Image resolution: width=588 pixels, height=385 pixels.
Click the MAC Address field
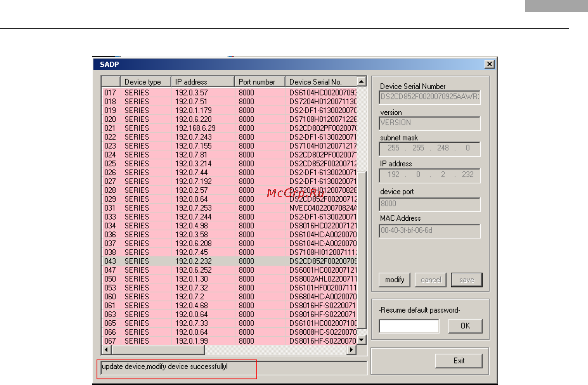coord(430,231)
